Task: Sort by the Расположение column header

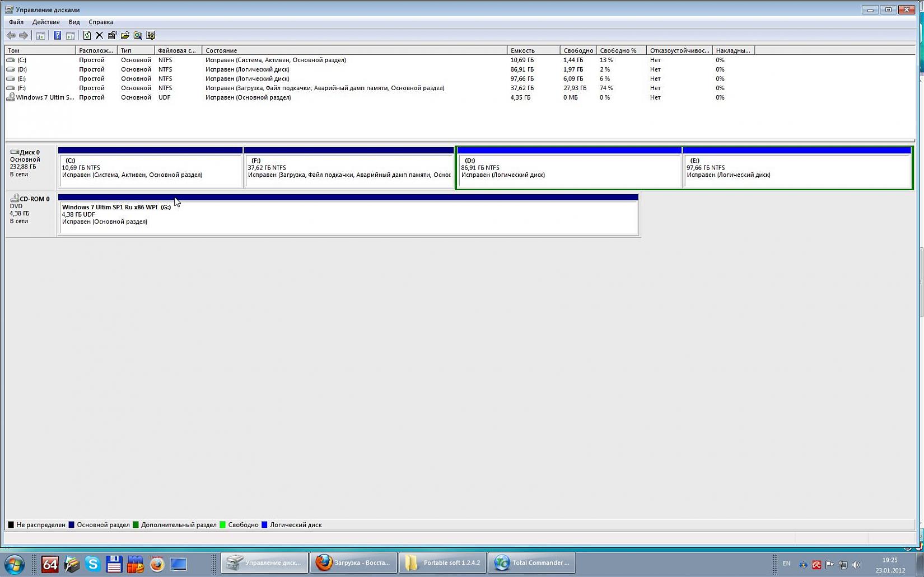Action: pos(96,50)
